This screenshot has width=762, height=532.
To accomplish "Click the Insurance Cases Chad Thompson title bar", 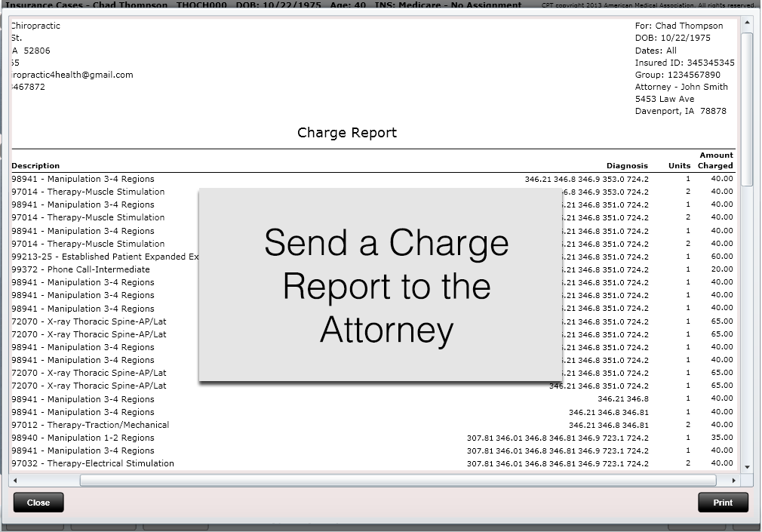I will point(264,5).
